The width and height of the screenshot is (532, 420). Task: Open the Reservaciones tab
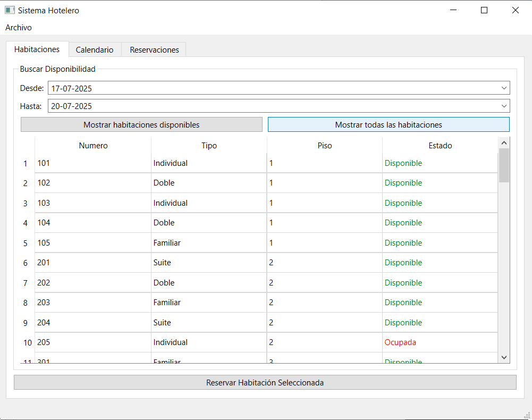tap(154, 50)
